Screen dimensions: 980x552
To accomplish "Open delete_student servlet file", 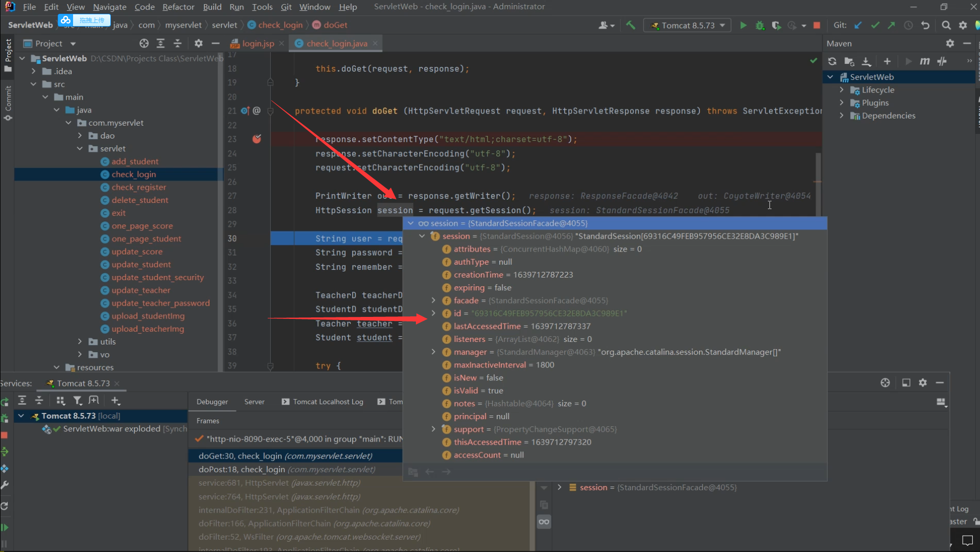I will coord(139,200).
